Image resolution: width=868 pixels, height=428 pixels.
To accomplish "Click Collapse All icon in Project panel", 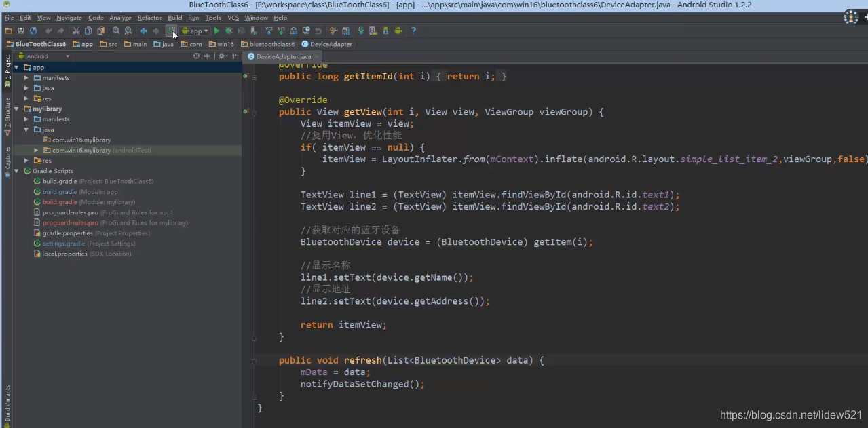I will point(206,56).
